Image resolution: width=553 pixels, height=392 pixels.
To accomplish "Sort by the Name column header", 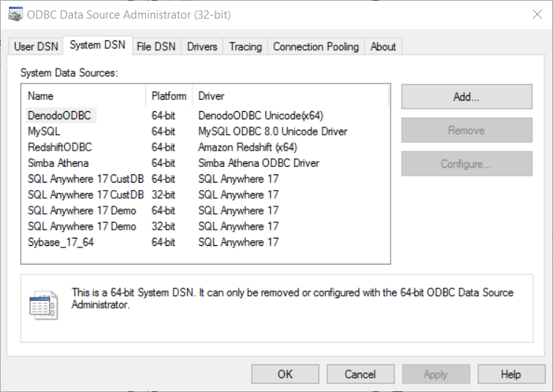I will click(x=83, y=96).
